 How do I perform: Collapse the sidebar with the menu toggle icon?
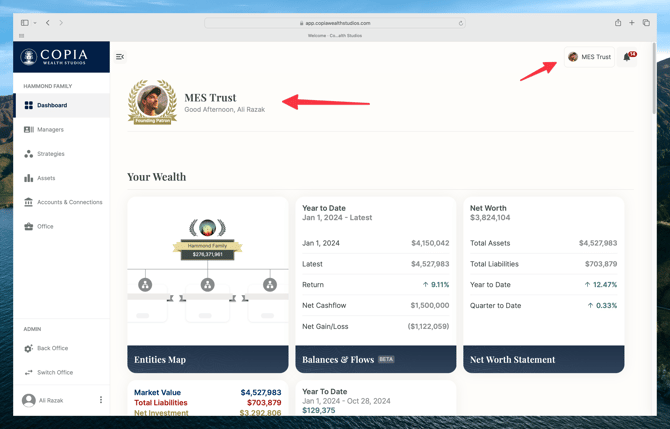click(x=120, y=57)
